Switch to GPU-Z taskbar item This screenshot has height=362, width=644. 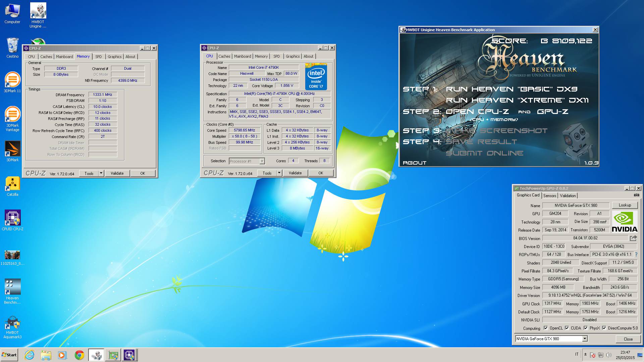(113, 355)
